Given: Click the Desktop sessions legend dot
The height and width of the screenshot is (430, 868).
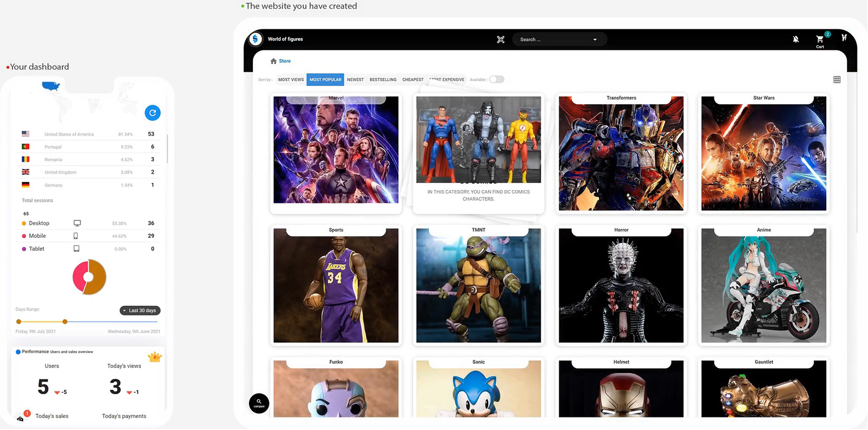Looking at the screenshot, I should (24, 223).
